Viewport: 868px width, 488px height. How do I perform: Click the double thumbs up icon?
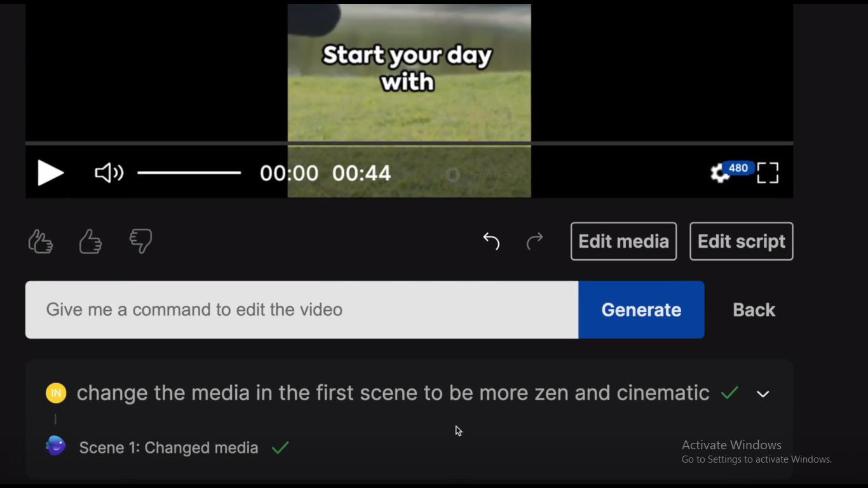click(41, 241)
